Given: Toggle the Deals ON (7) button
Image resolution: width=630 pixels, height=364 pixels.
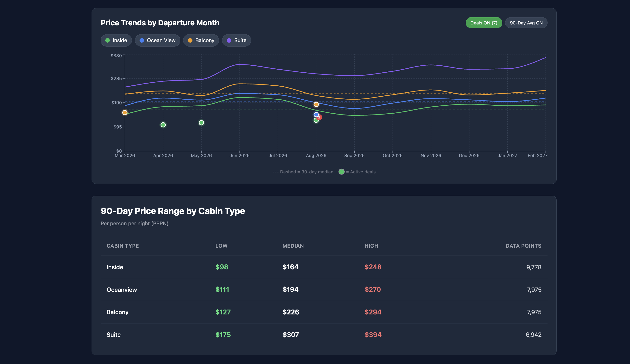Looking at the screenshot, I should click(483, 23).
